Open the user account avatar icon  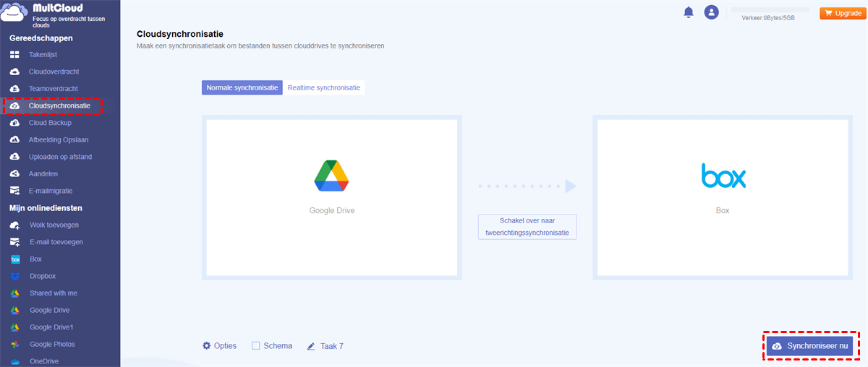(712, 12)
